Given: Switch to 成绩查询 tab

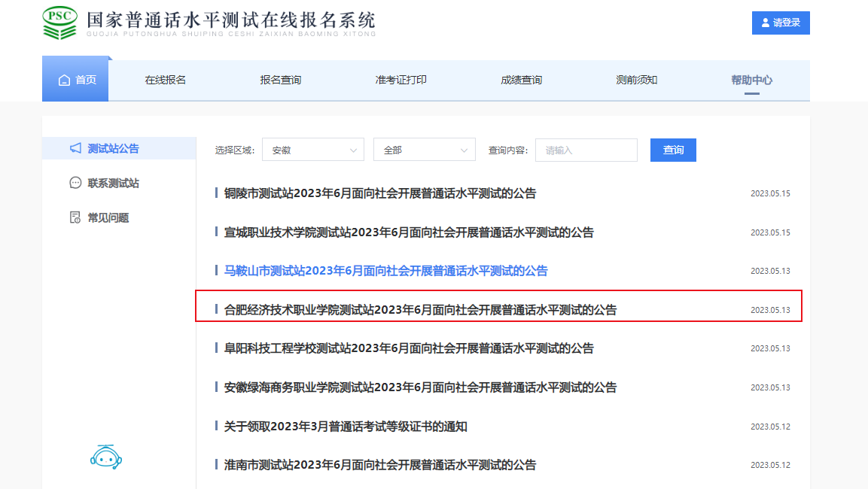Looking at the screenshot, I should pos(521,80).
